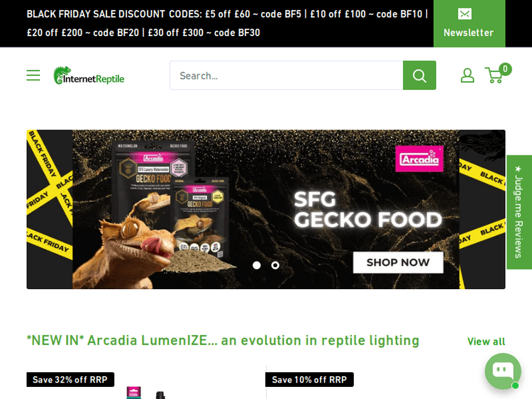
Task: Click the Save 10% off RRP badge
Action: tap(309, 379)
